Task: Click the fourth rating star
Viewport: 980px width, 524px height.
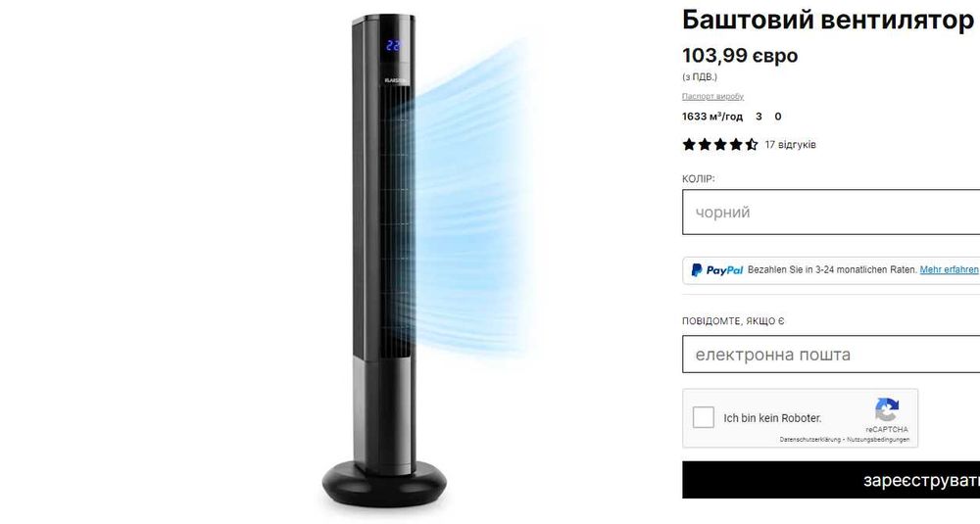Action: tap(736, 144)
